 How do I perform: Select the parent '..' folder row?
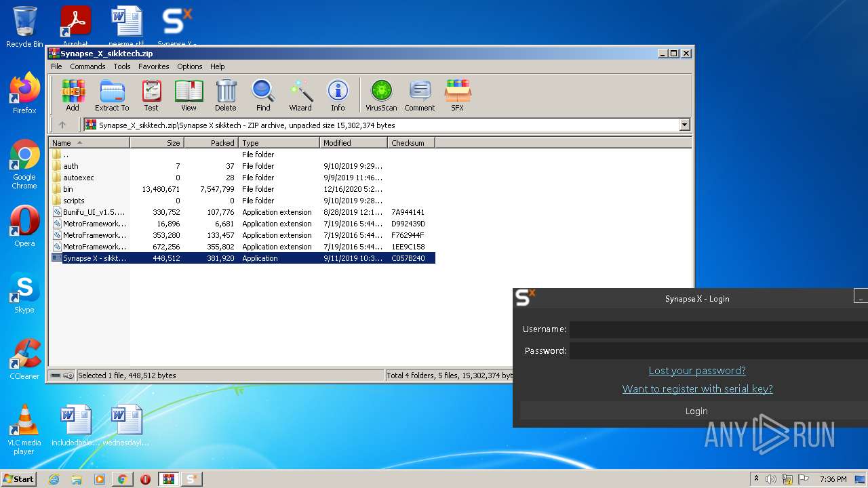tap(242, 155)
